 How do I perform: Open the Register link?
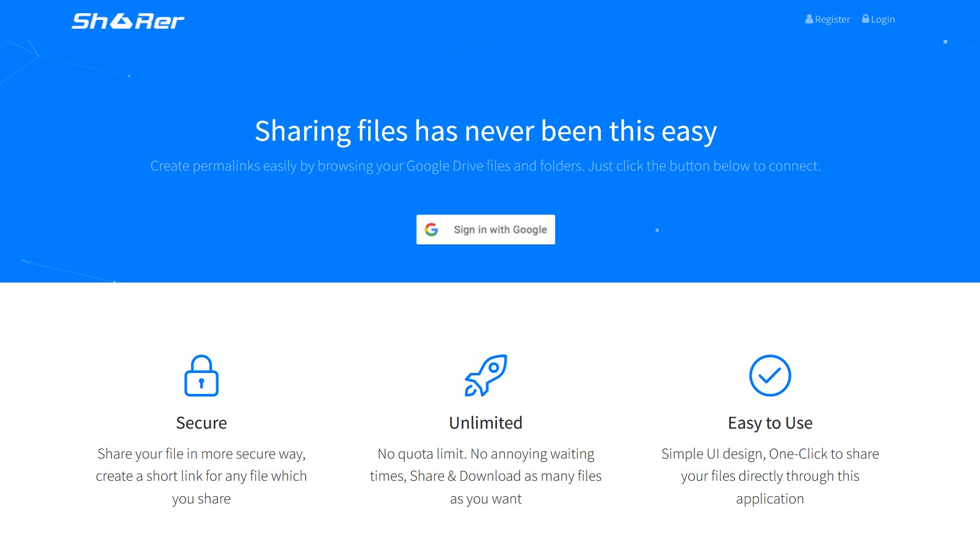tap(827, 19)
